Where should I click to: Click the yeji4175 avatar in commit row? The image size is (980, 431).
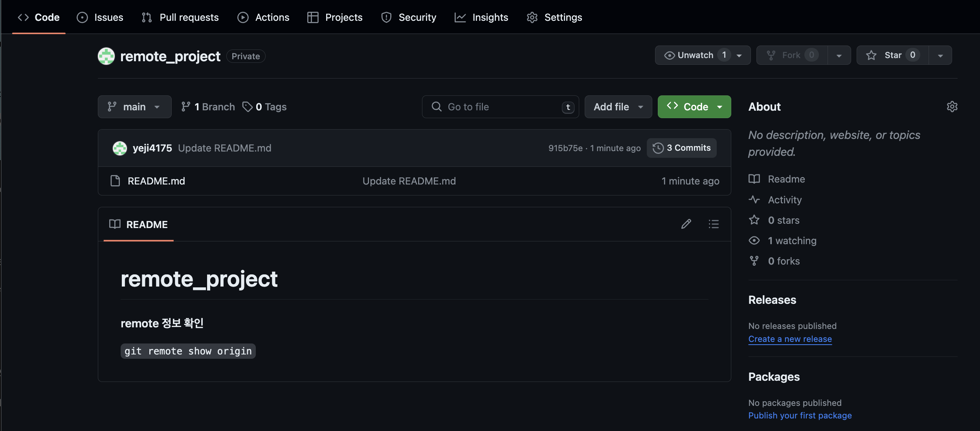point(120,148)
